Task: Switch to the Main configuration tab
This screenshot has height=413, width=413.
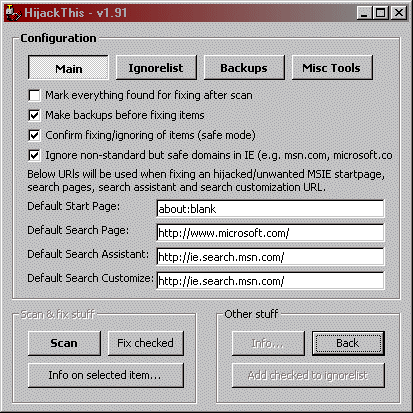Action: [68, 68]
